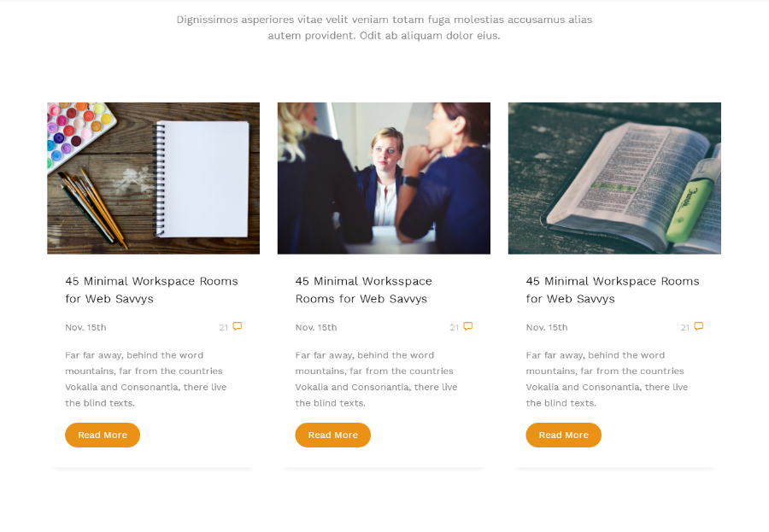Click the Nov. 15th date on the third card

pyautogui.click(x=547, y=328)
